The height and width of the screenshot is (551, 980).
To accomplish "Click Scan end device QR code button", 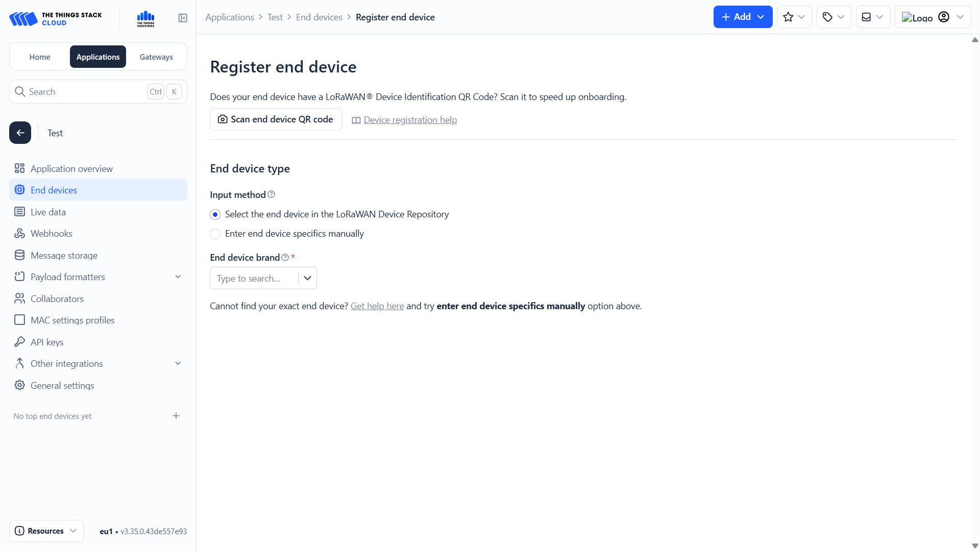I will [276, 119].
